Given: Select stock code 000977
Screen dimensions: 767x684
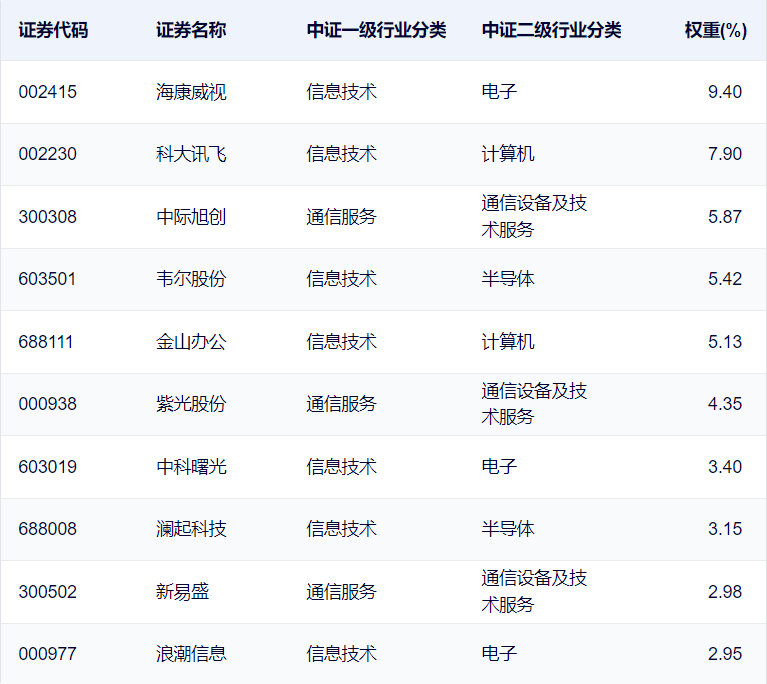Looking at the screenshot, I should tap(48, 654).
